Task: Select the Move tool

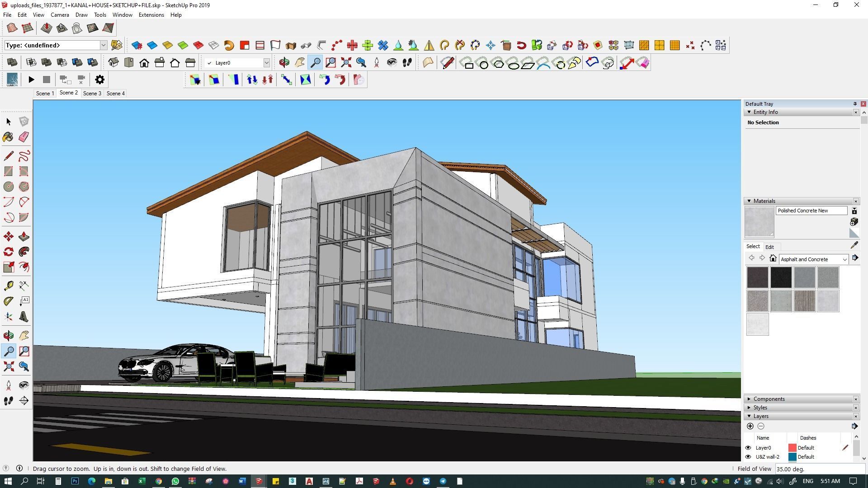Action: click(x=9, y=236)
